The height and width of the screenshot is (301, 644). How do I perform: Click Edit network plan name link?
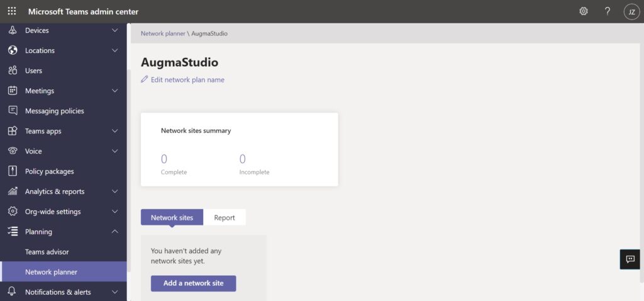[x=187, y=80]
